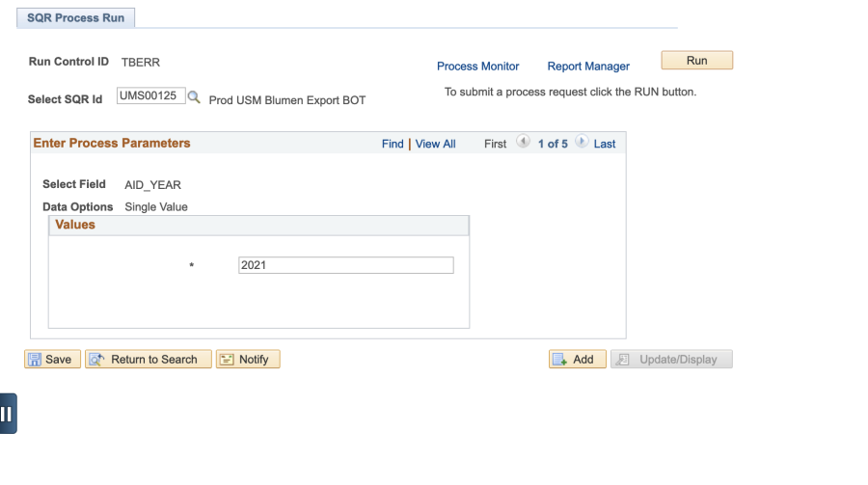
Task: Open the SQR Id lookup magnifier icon
Action: tap(193, 96)
